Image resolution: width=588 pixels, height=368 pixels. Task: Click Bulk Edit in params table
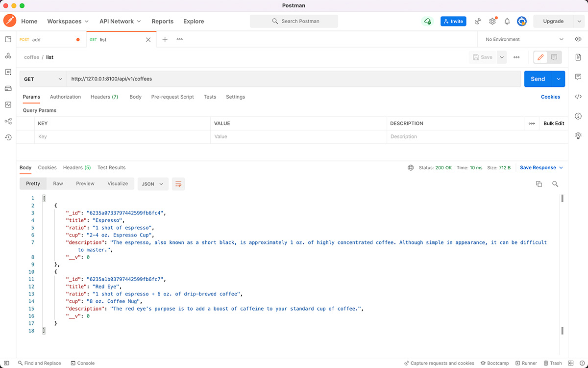click(x=554, y=124)
